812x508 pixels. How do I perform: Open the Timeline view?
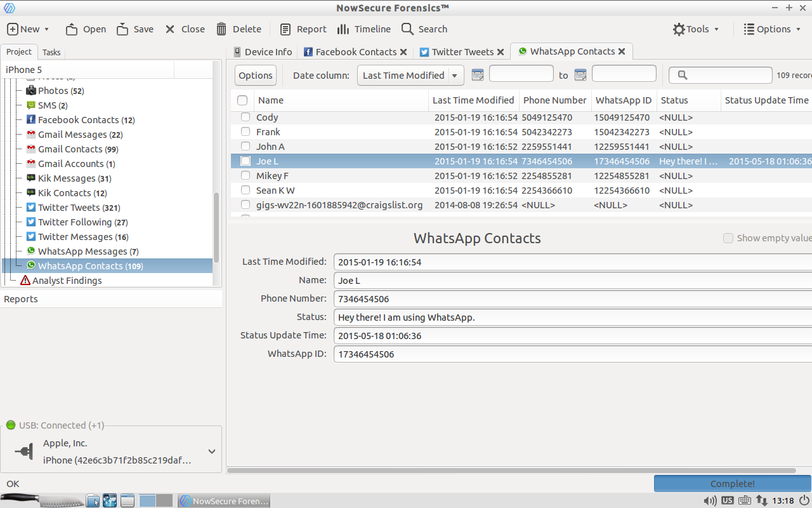(363, 29)
